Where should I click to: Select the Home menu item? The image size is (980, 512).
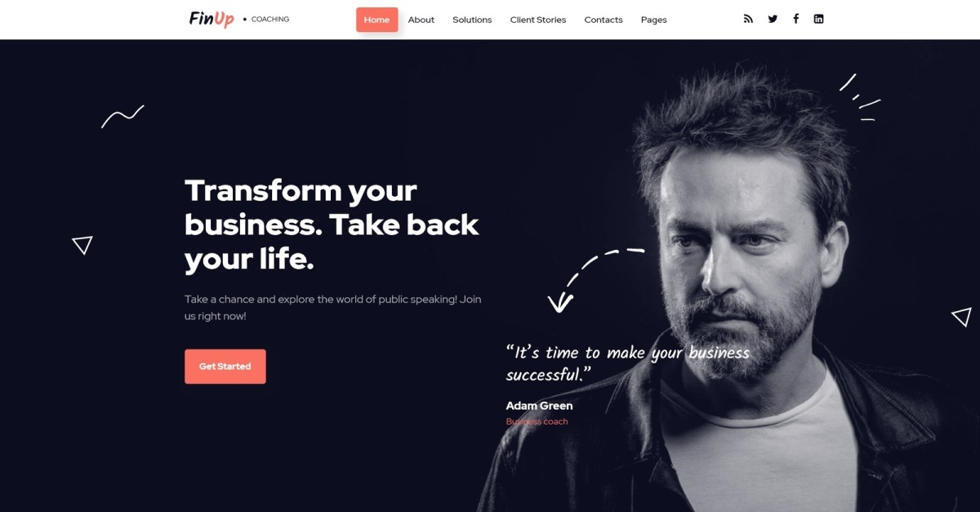pos(376,20)
